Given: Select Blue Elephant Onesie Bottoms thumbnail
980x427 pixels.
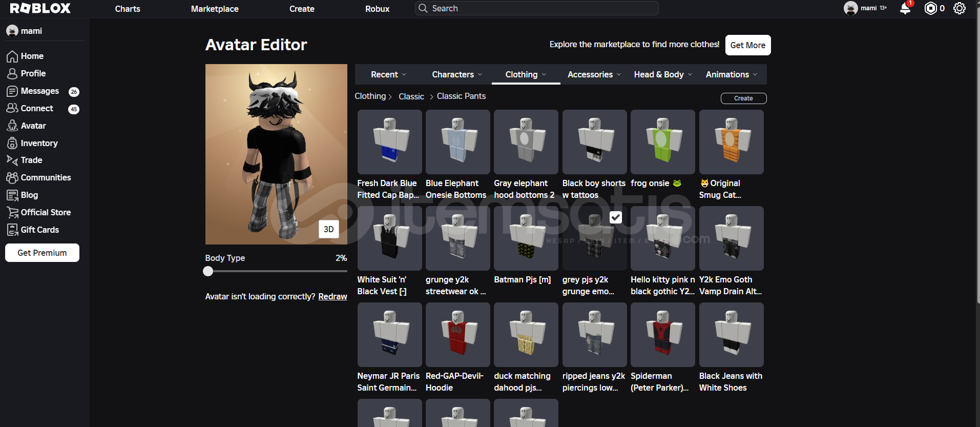Looking at the screenshot, I should [x=458, y=142].
